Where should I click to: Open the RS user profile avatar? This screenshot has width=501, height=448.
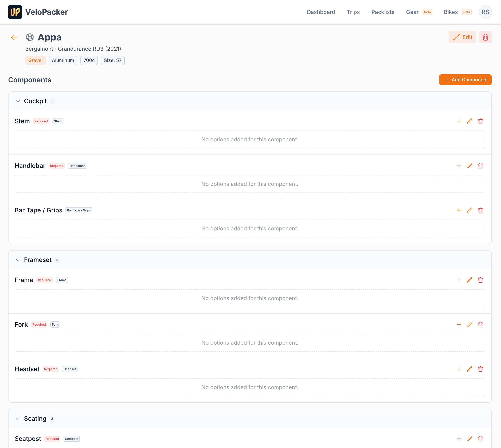(485, 12)
